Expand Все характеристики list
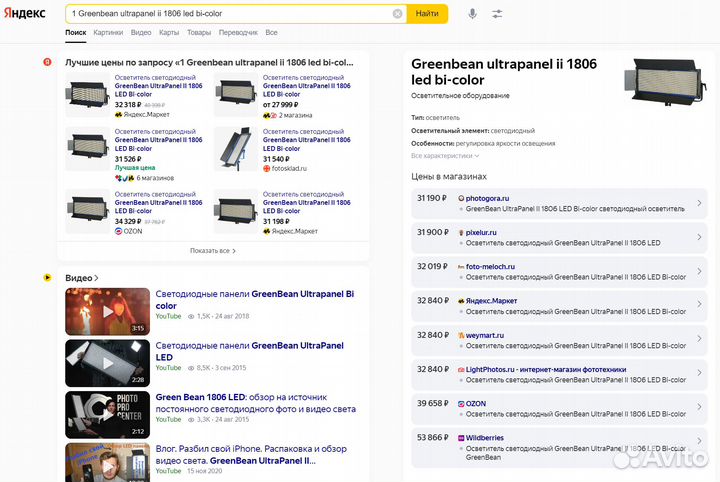The image size is (720, 482). [x=445, y=156]
